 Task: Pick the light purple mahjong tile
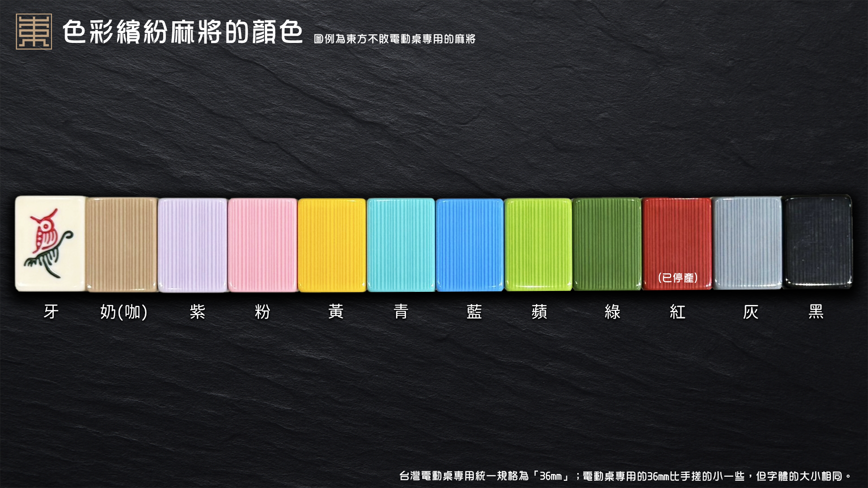tap(193, 245)
